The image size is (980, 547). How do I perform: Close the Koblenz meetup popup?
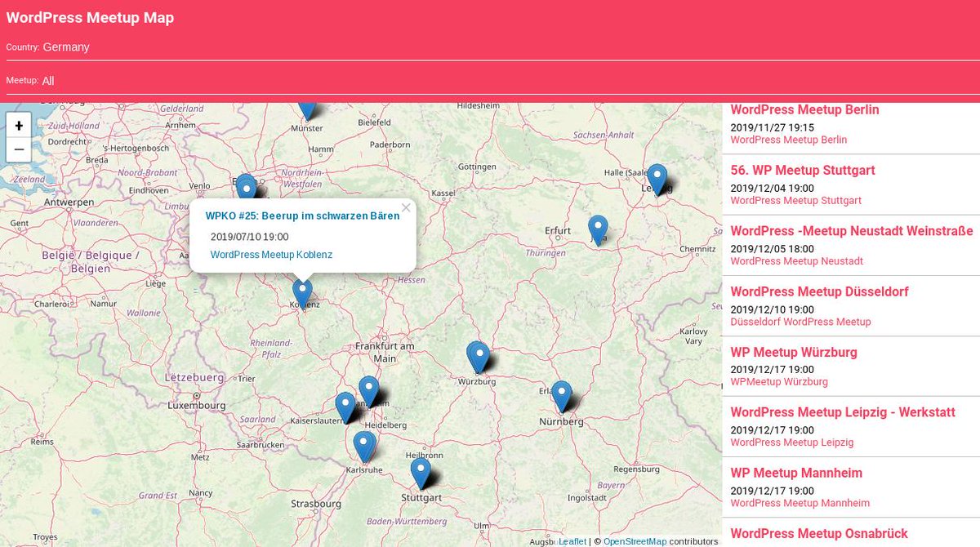click(406, 207)
